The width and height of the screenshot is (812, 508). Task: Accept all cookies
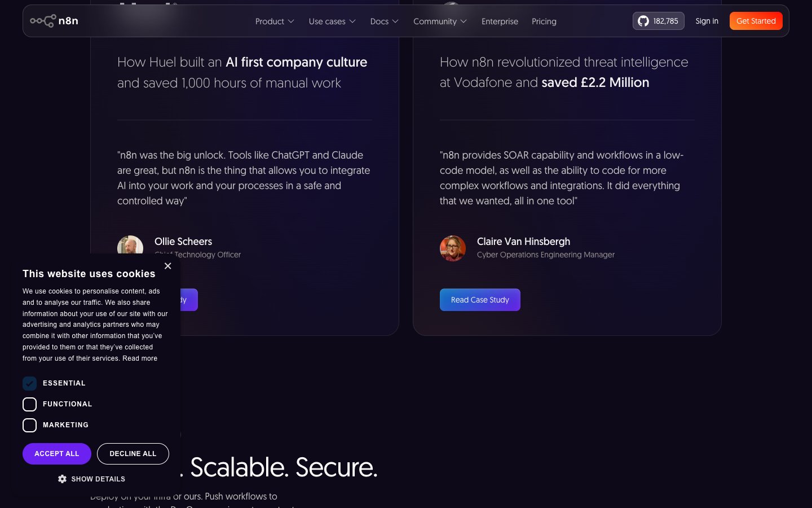[x=56, y=453]
